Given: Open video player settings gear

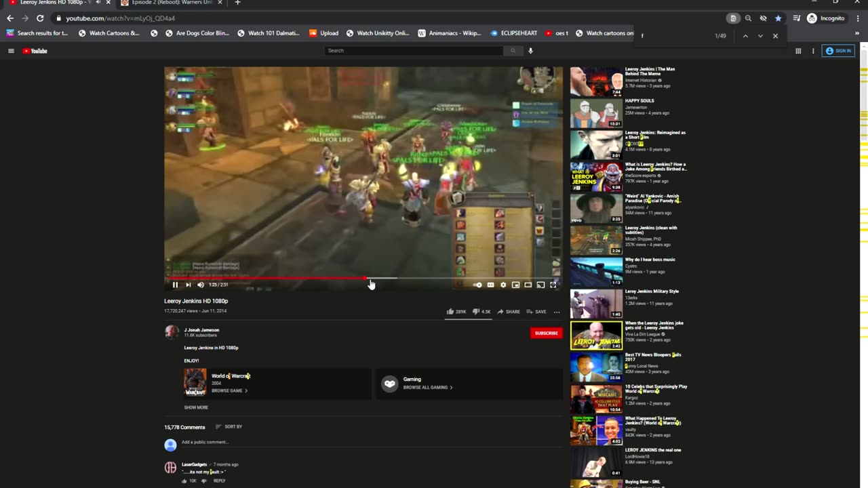Looking at the screenshot, I should point(503,285).
